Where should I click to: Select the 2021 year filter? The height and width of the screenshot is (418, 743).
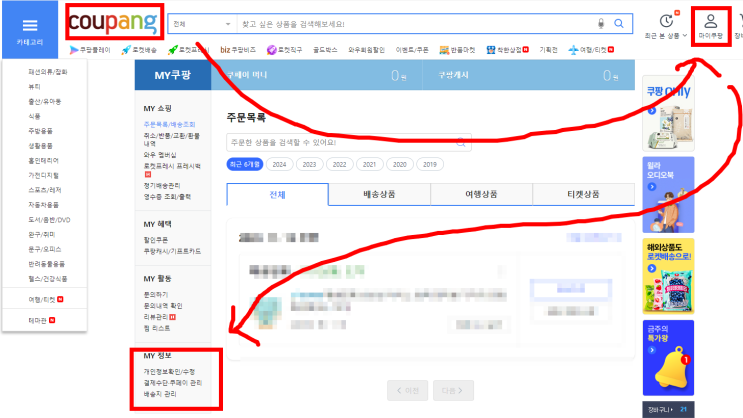pos(370,164)
